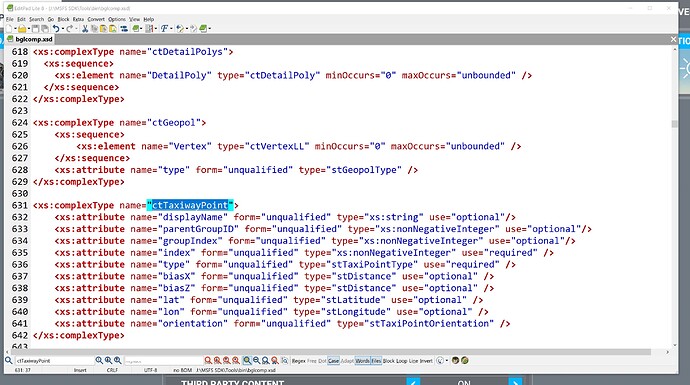This screenshot has height=385, width=690.
Task: Click the yellow Open folder icon
Action: coord(22,29)
